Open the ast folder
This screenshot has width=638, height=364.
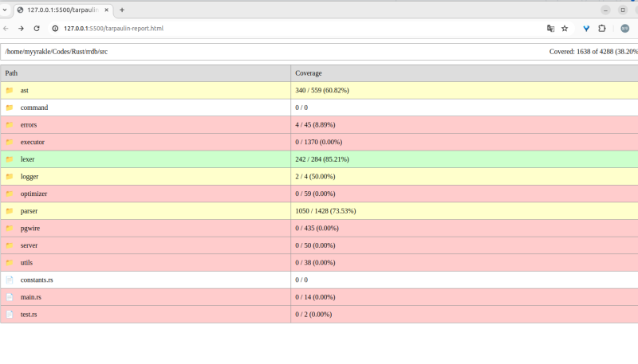click(x=25, y=91)
